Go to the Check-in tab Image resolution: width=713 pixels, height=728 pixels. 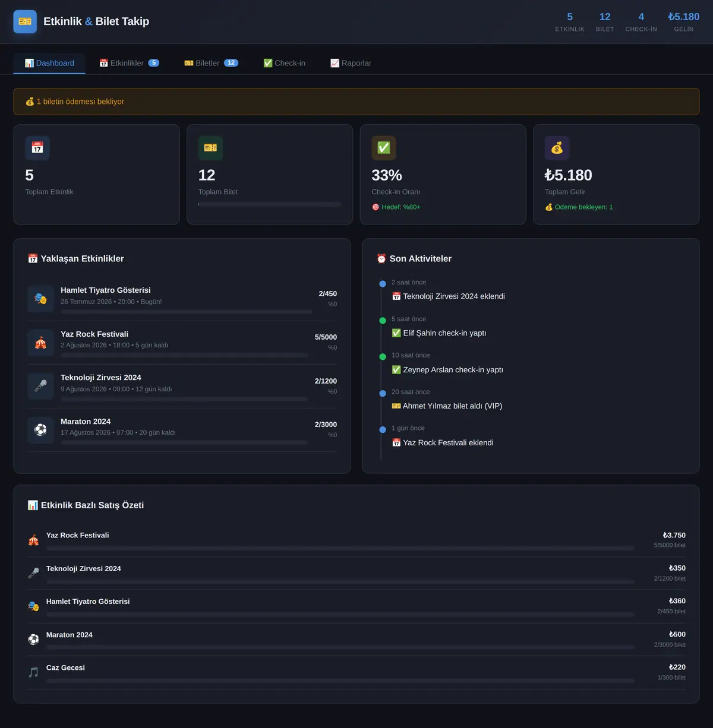click(284, 63)
